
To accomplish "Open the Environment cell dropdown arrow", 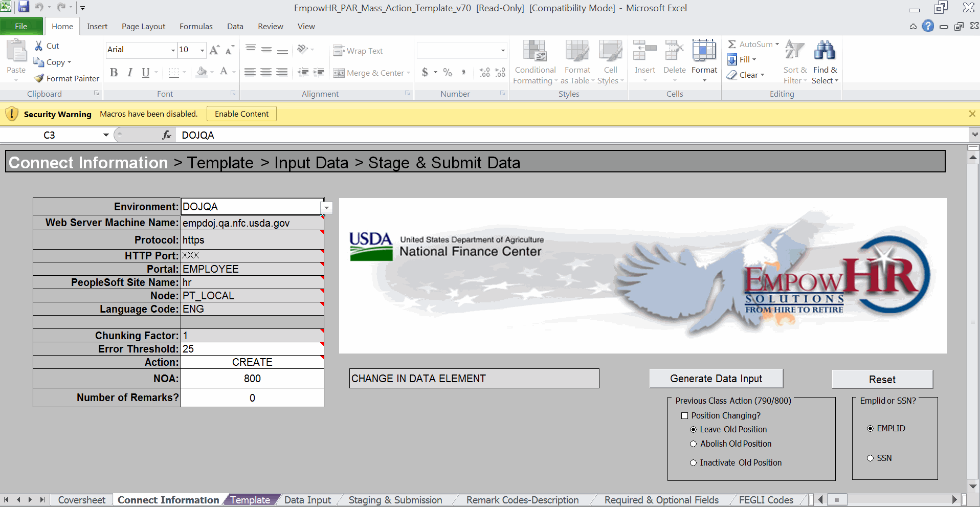I will 327,208.
